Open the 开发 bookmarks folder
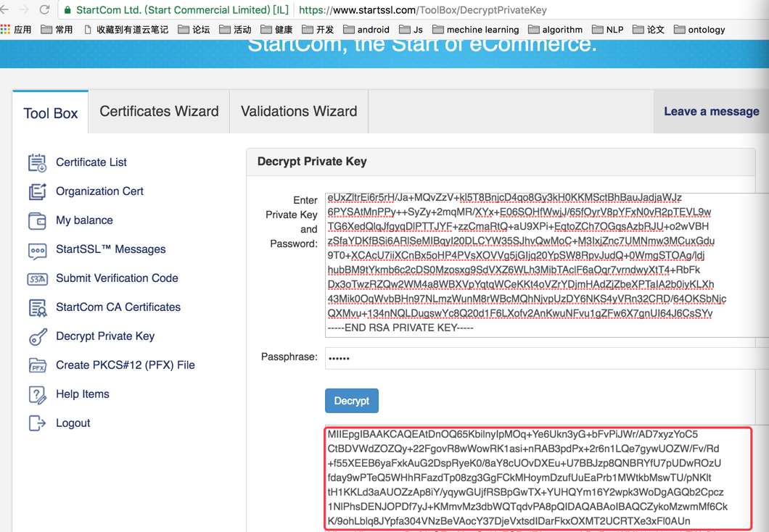Image resolution: width=769 pixels, height=532 pixels. click(317, 30)
